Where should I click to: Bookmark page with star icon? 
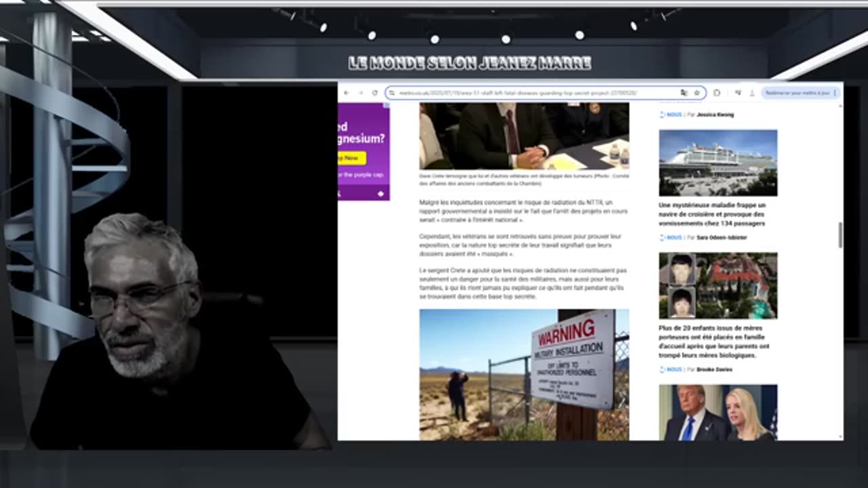coord(696,93)
